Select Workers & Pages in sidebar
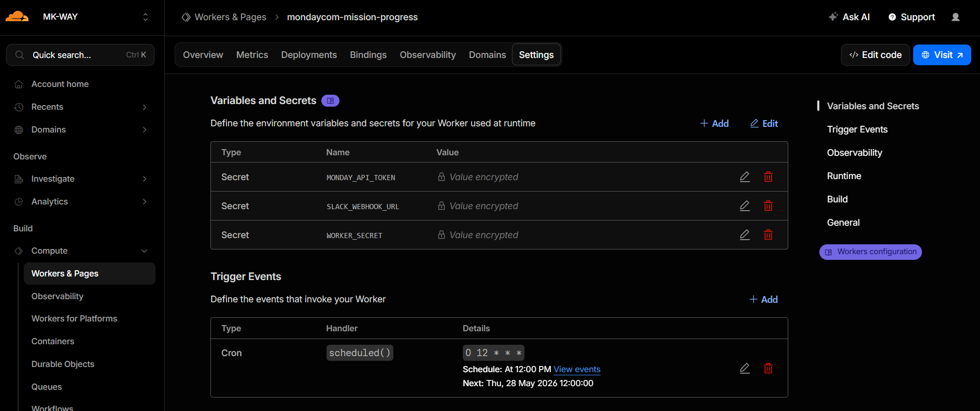 [x=90, y=273]
